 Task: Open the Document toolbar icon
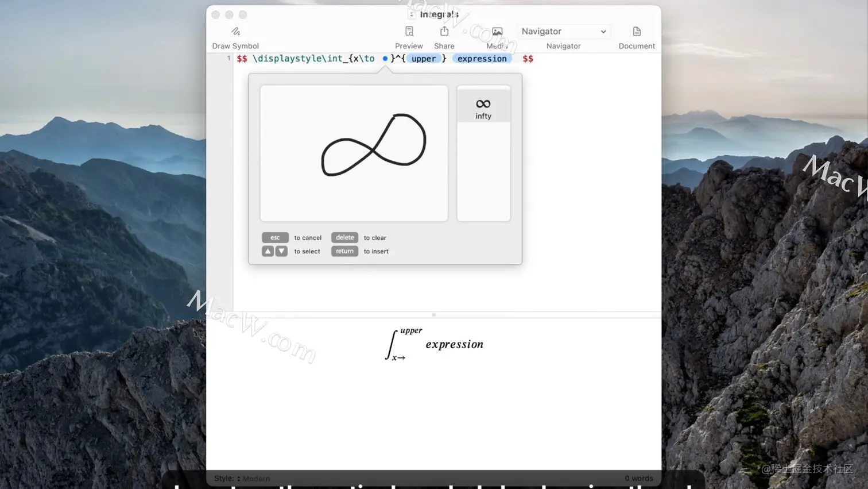pos(637,37)
